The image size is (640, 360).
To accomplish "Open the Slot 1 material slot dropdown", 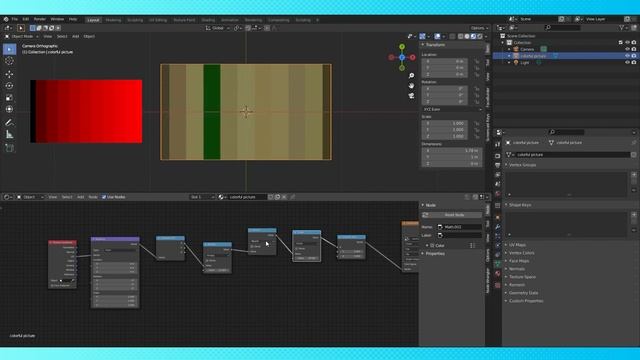I will click(202, 197).
